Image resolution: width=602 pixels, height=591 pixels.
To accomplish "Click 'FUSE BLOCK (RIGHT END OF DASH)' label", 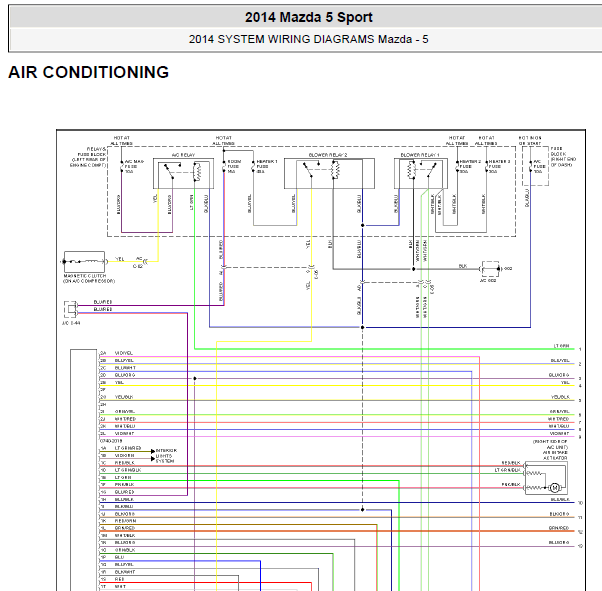I will [x=563, y=157].
